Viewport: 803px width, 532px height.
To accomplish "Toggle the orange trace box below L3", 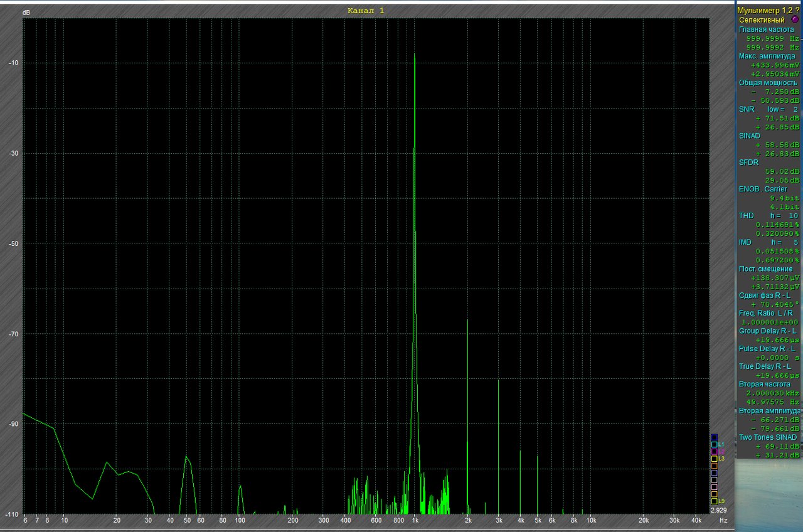I will point(714,465).
